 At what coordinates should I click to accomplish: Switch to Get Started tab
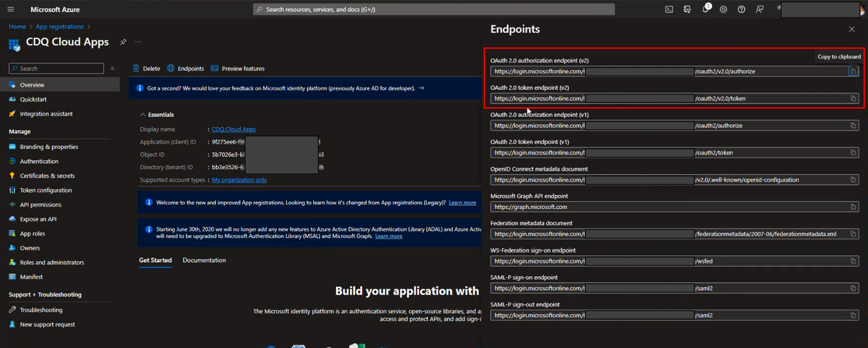pos(155,260)
